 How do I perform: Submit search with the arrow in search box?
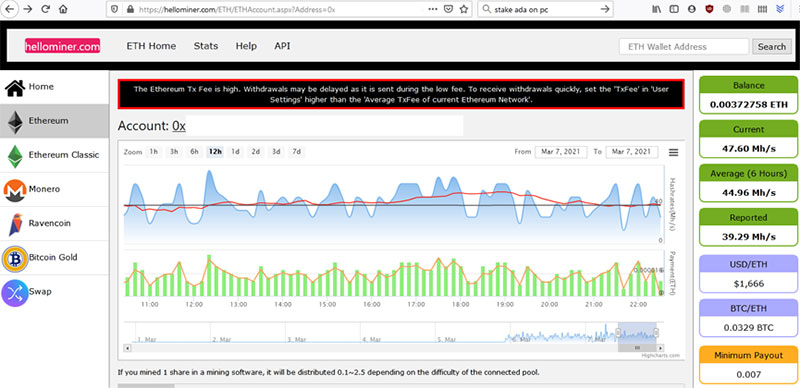(x=605, y=9)
